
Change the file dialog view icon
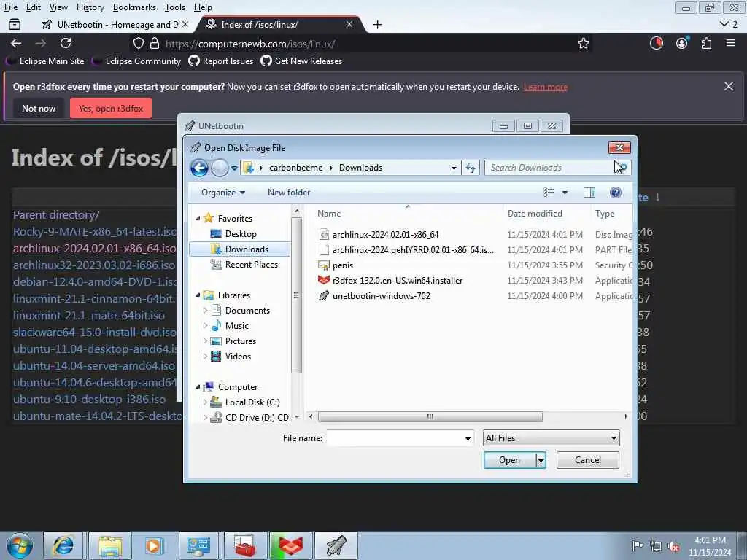pos(549,192)
